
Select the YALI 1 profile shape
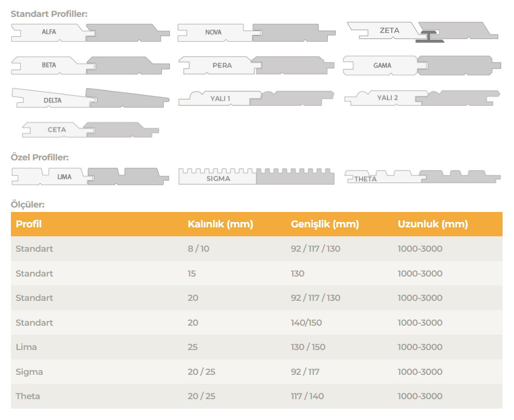pyautogui.click(x=256, y=98)
